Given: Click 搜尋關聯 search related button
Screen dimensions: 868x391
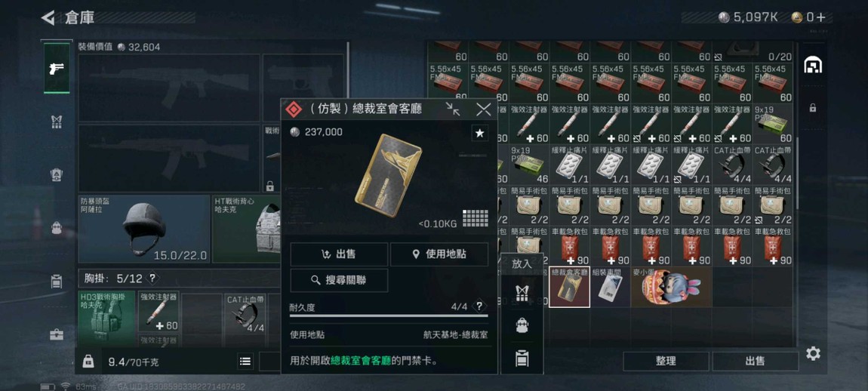Looking at the screenshot, I should 339,280.
